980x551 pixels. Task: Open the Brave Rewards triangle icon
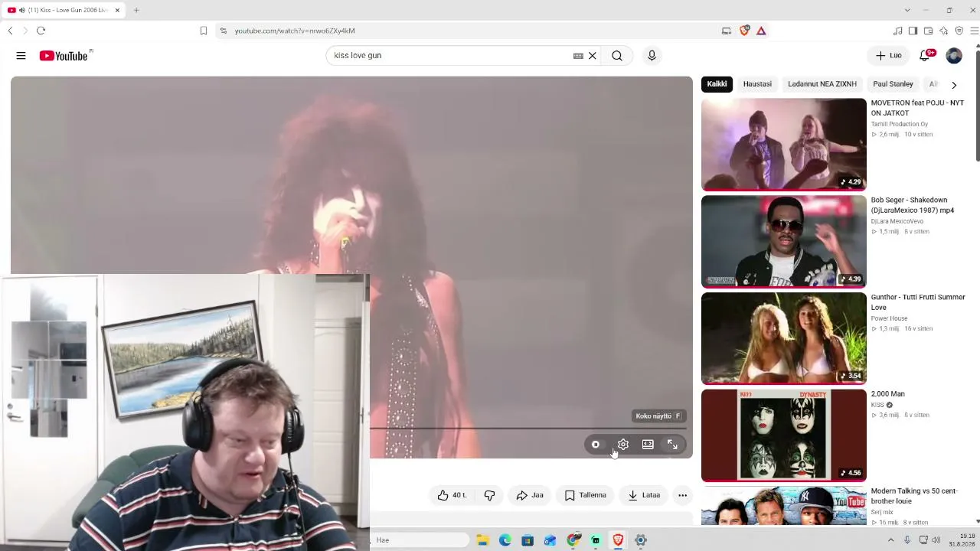click(761, 31)
